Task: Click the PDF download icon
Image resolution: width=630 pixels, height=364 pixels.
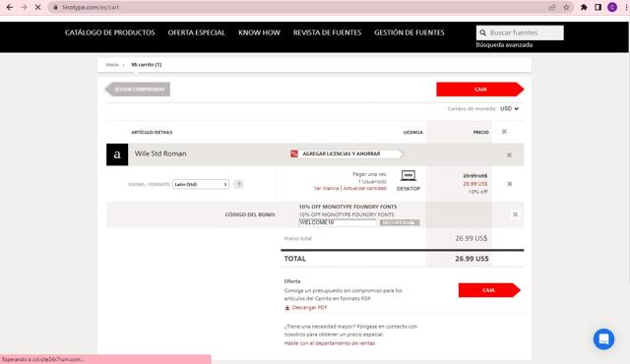Action: click(x=287, y=308)
